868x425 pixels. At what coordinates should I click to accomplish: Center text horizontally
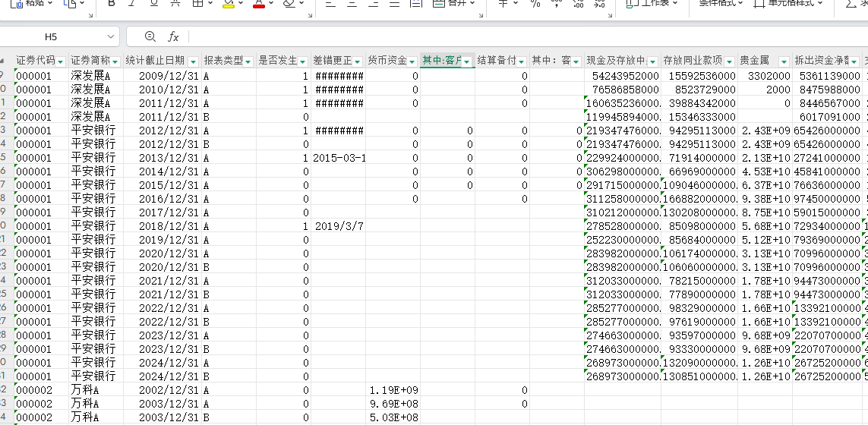352,3
